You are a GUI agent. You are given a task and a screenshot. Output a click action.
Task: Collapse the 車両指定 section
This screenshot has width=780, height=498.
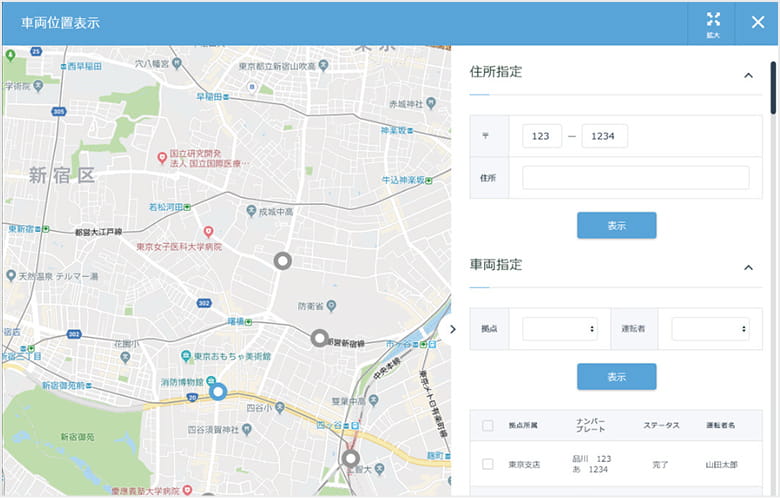(748, 268)
